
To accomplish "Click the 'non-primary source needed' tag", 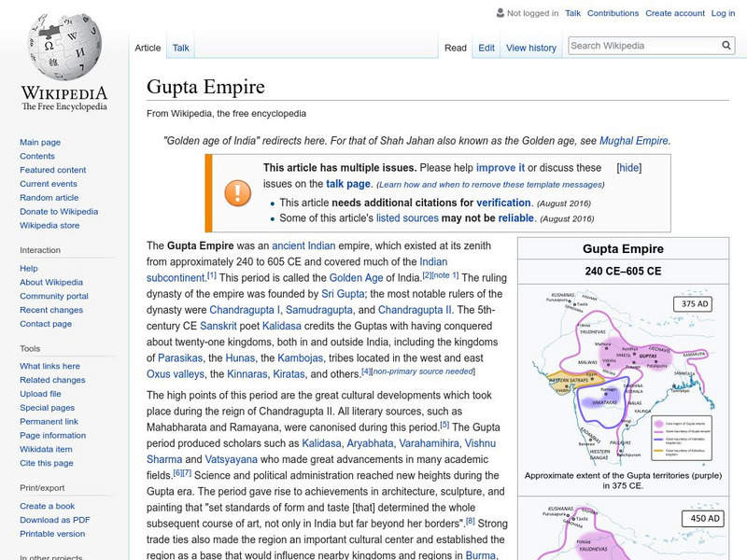I will pyautogui.click(x=423, y=371).
